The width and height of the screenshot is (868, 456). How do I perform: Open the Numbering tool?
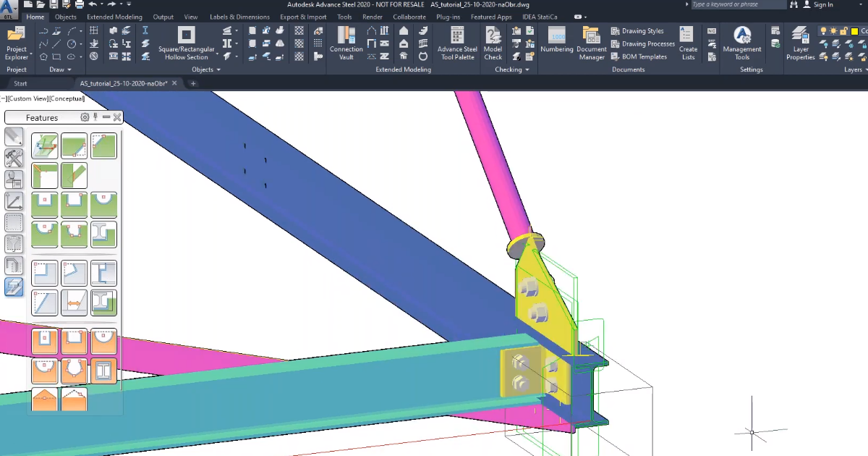(x=556, y=41)
